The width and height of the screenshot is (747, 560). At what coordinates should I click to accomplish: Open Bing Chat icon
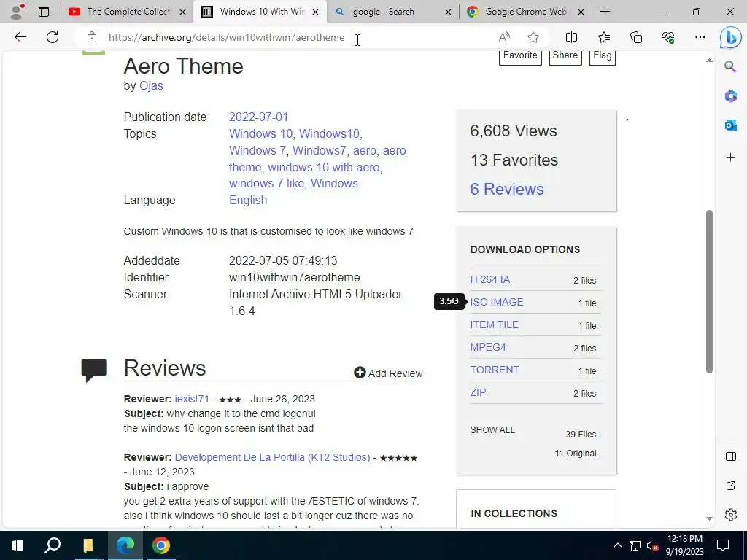pos(730,38)
